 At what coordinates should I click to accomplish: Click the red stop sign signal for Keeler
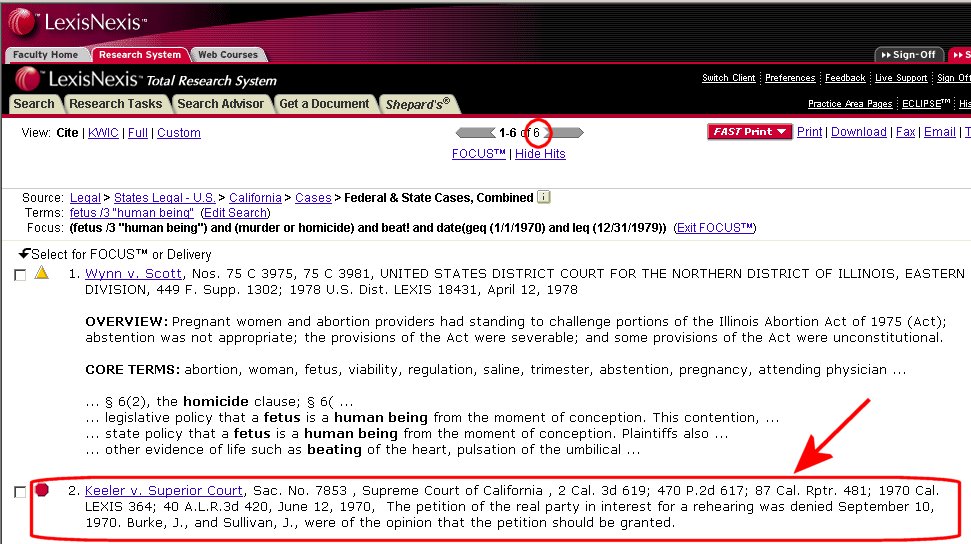tap(41, 489)
